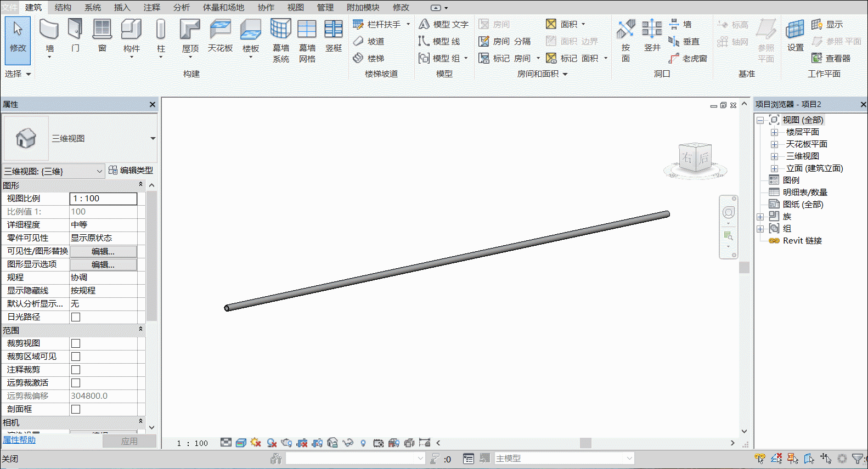Enable the 日光路径 checkbox
The width and height of the screenshot is (868, 469).
point(76,317)
